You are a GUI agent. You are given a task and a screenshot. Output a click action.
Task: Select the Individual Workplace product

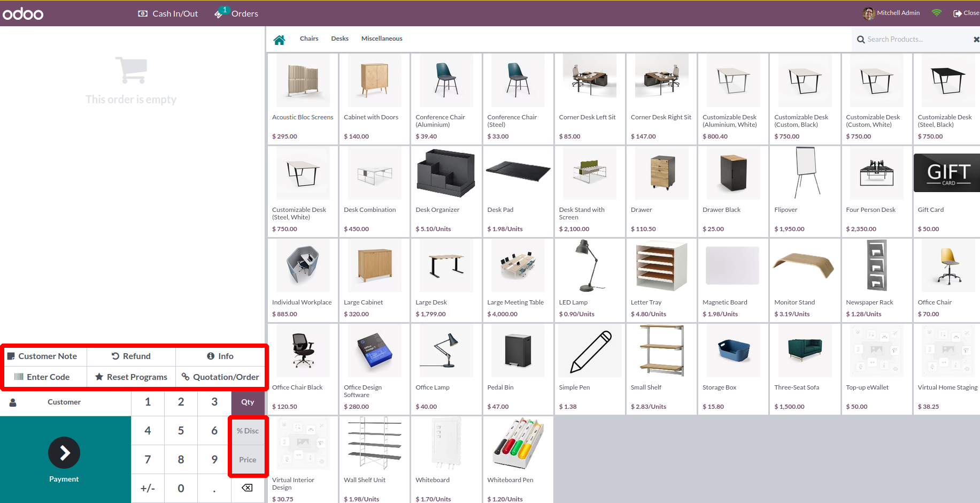coord(303,280)
